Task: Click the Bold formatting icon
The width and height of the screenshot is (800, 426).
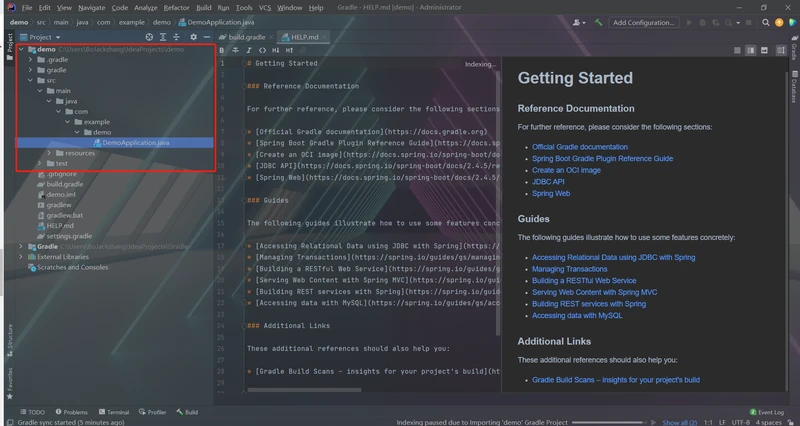Action: pyautogui.click(x=222, y=50)
